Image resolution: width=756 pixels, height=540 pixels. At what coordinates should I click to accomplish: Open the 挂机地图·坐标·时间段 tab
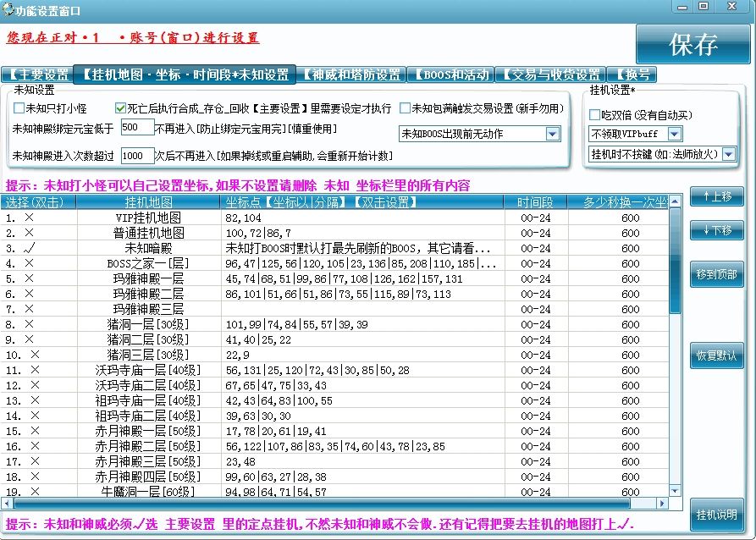click(185, 74)
